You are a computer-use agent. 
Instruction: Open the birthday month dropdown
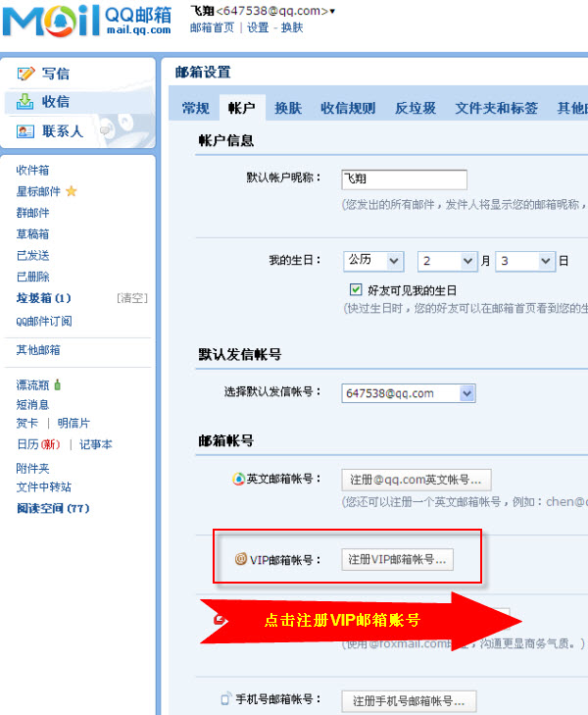pyautogui.click(x=447, y=261)
